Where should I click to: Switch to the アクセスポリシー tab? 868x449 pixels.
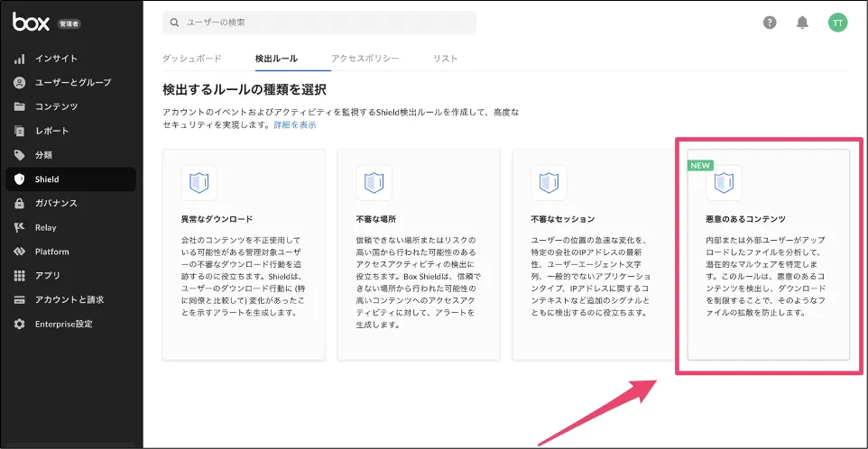[x=365, y=59]
